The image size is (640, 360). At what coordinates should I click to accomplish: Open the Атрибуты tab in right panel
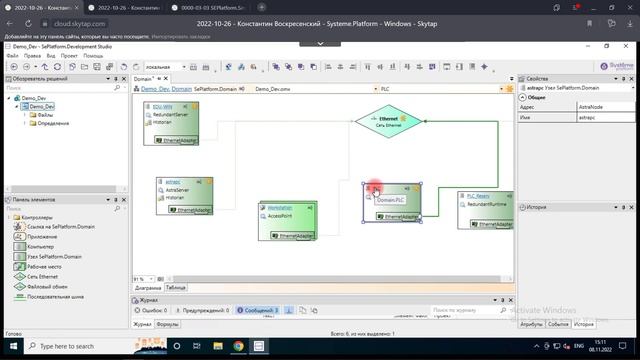point(531,324)
